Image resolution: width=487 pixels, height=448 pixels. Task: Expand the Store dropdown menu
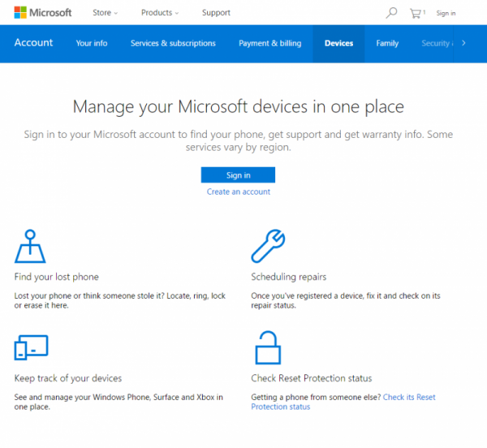tap(105, 13)
